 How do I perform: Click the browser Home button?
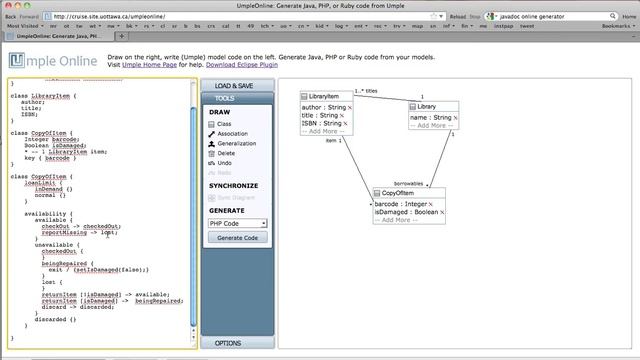click(x=629, y=17)
